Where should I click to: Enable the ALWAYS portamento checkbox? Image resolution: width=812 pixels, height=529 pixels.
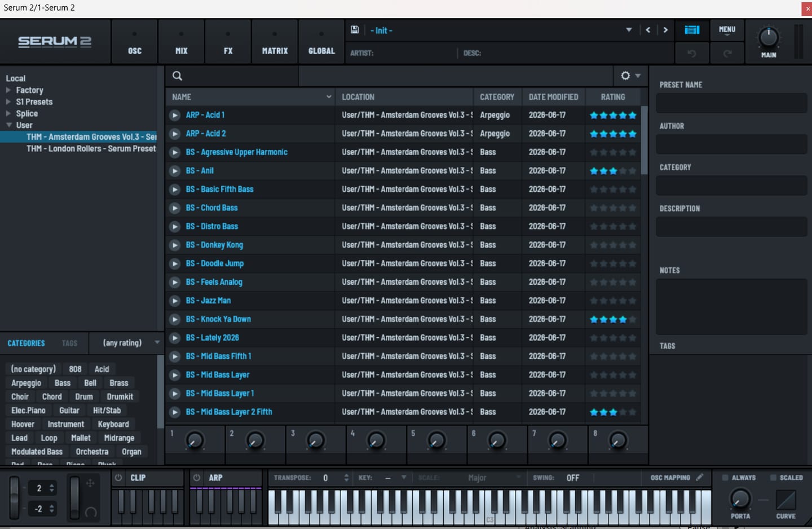(725, 478)
